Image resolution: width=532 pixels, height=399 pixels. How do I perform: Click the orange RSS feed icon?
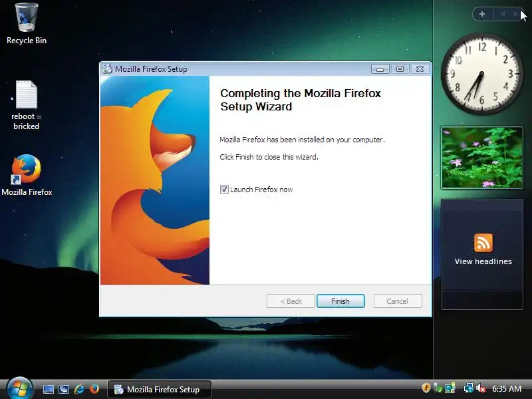(483, 243)
